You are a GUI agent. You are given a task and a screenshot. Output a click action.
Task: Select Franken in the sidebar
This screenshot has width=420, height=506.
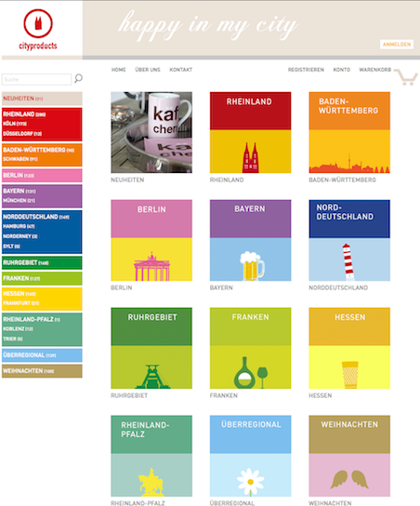point(42,278)
